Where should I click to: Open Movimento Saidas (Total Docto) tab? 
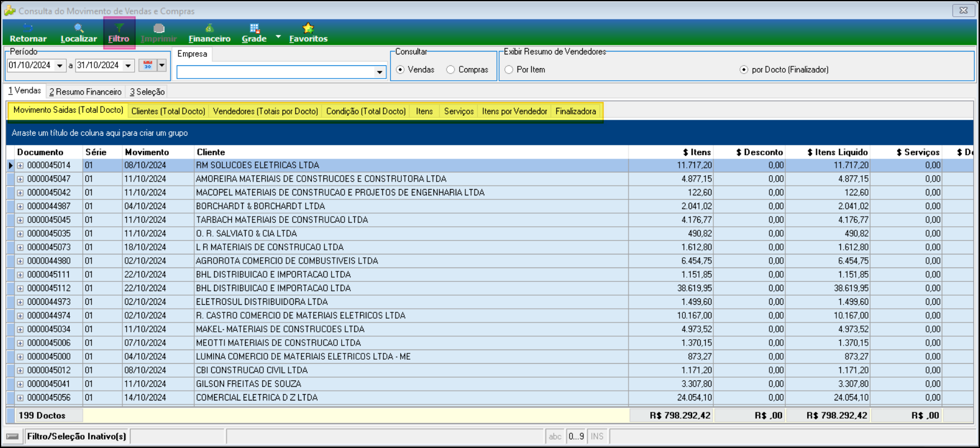68,111
